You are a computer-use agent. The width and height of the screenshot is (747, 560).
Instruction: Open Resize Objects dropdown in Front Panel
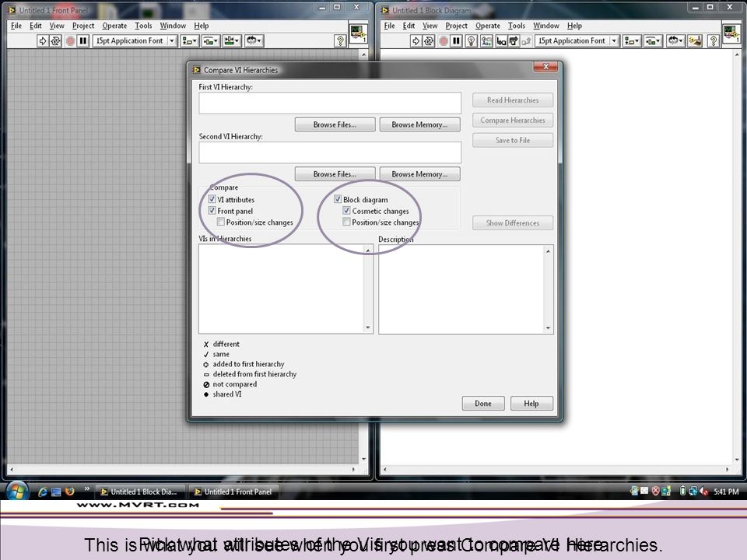click(x=232, y=41)
